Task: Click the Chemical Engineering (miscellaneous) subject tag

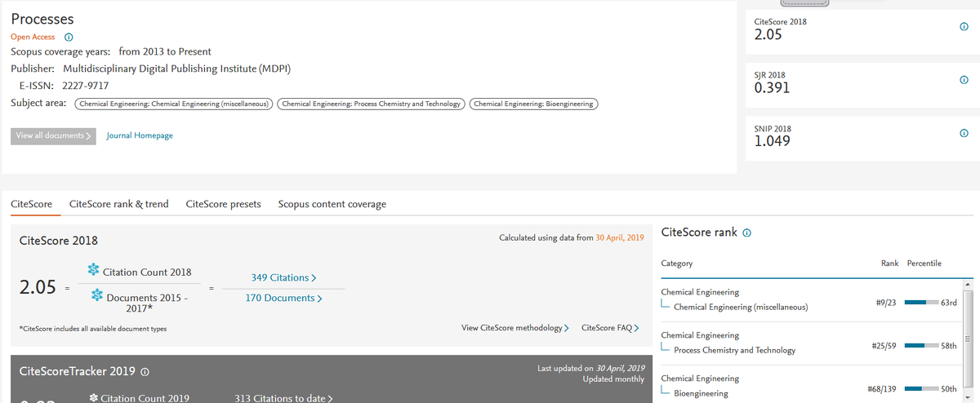Action: click(x=174, y=104)
